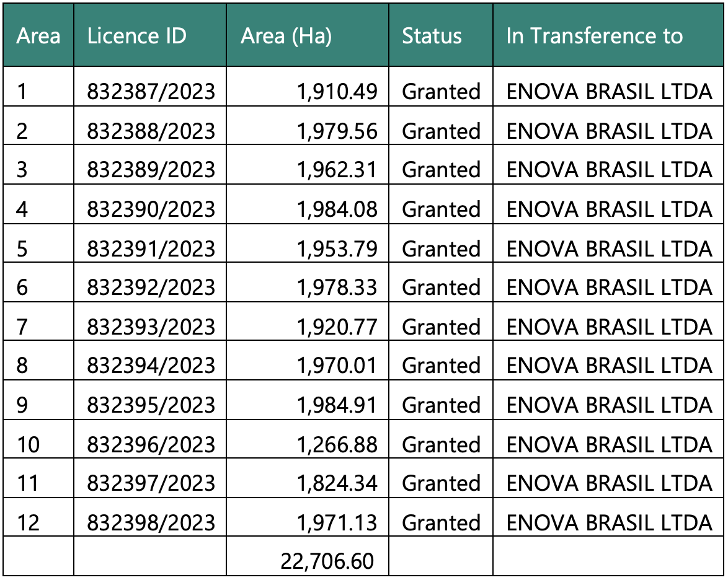Image resolution: width=728 pixels, height=580 pixels.
Task: Select the 1,984.91 area cell
Action: (337, 405)
